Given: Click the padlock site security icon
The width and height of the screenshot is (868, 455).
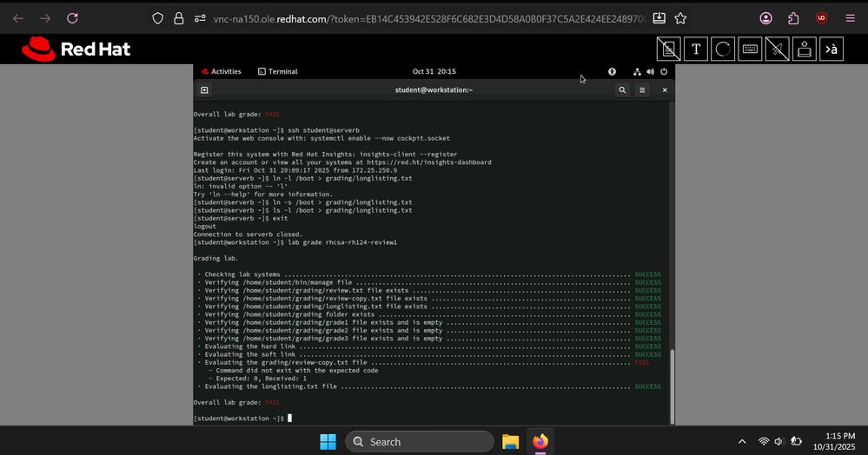Looking at the screenshot, I should tap(179, 18).
